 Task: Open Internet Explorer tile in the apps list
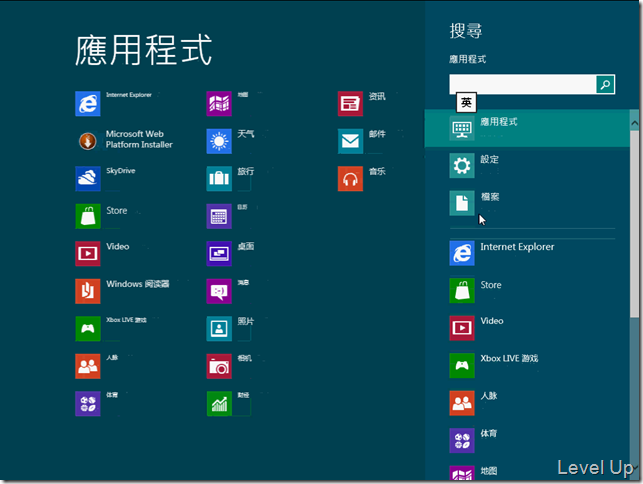click(x=88, y=104)
